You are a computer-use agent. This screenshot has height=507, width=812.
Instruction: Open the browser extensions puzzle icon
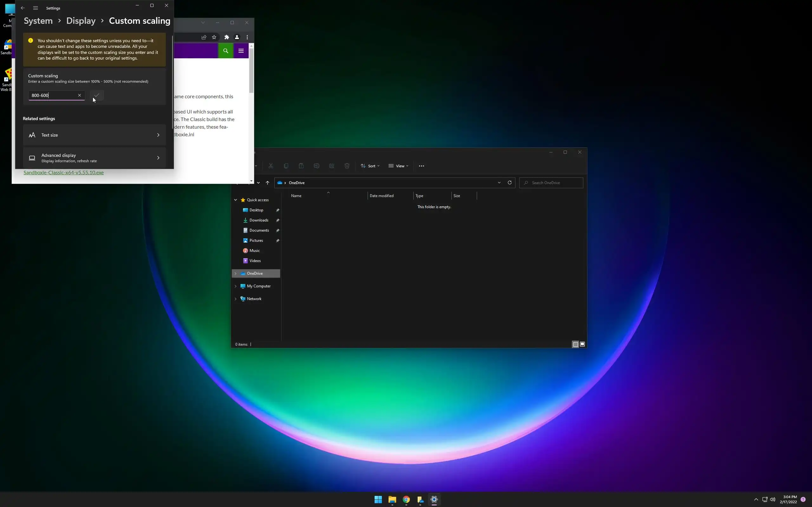point(226,37)
